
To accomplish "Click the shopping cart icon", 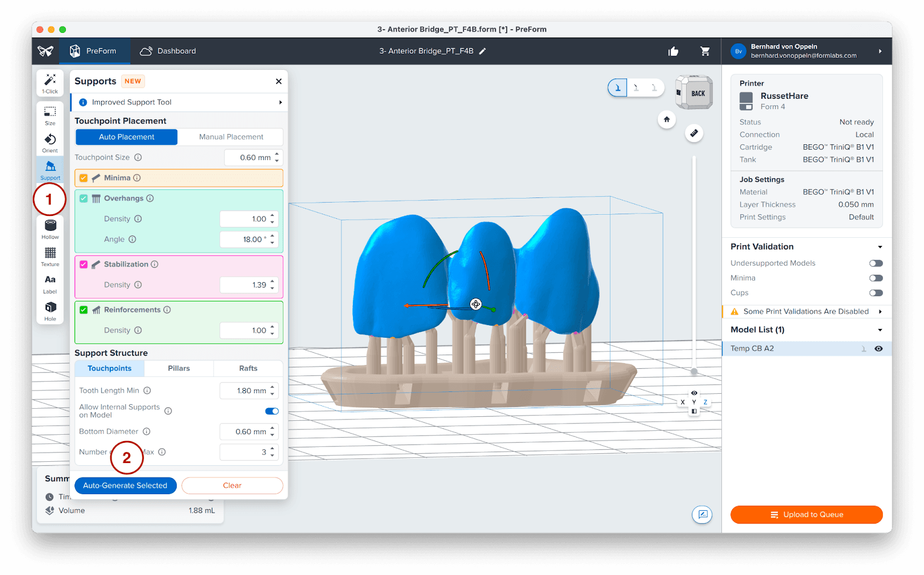I will tap(705, 51).
